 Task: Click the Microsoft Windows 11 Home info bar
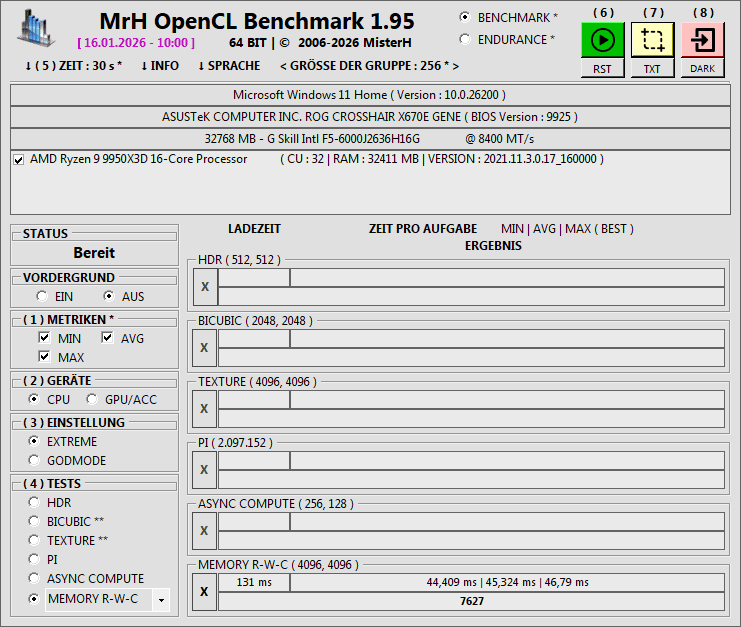pos(370,95)
